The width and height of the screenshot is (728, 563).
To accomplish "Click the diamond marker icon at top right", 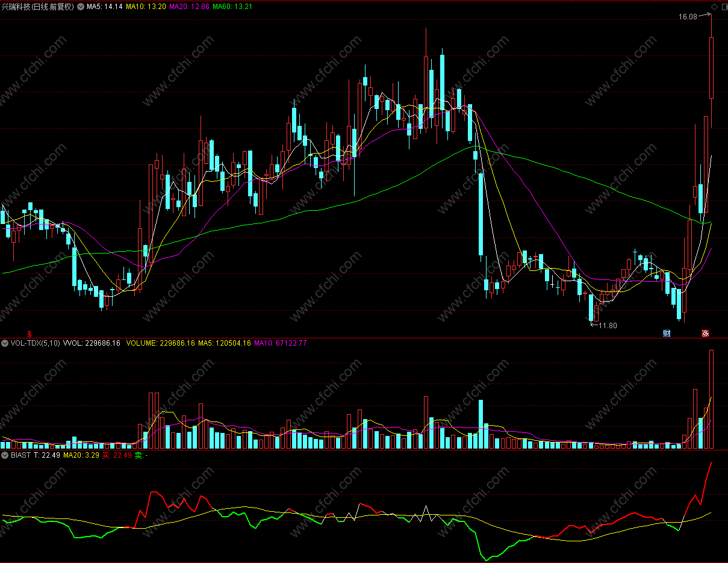I will coord(714,7).
